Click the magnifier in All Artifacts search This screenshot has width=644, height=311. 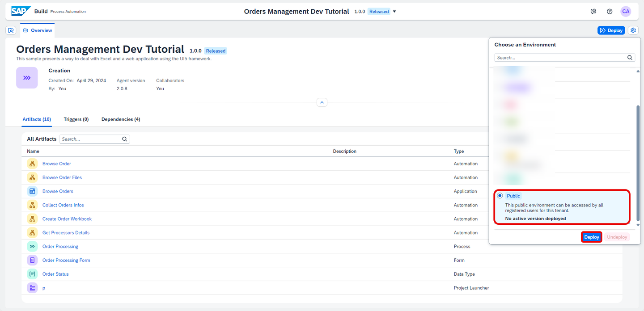tap(125, 139)
